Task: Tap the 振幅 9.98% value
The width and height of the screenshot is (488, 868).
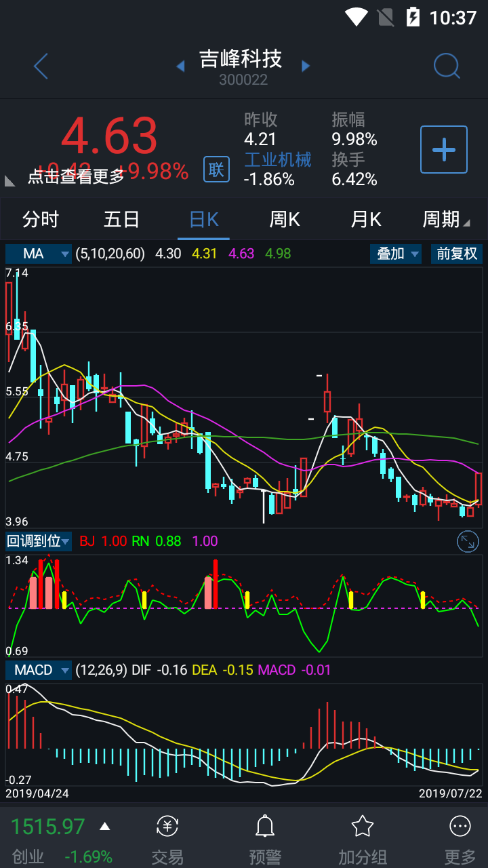Action: click(x=354, y=140)
